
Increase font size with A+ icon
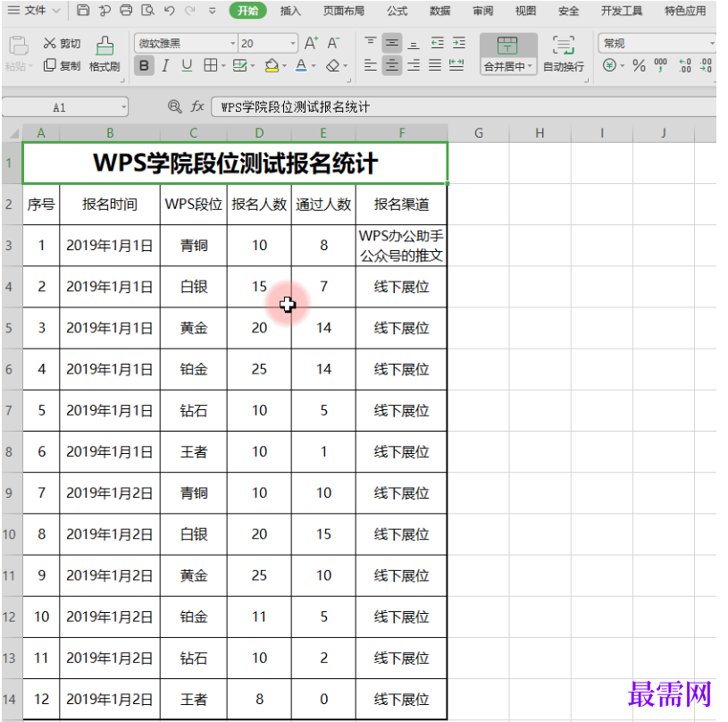click(311, 44)
